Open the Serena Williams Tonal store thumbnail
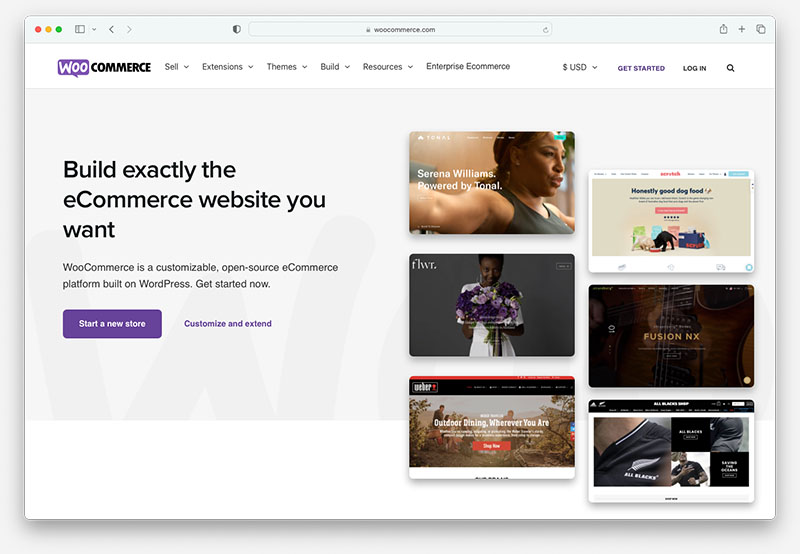The height and width of the screenshot is (554, 800). (x=492, y=183)
